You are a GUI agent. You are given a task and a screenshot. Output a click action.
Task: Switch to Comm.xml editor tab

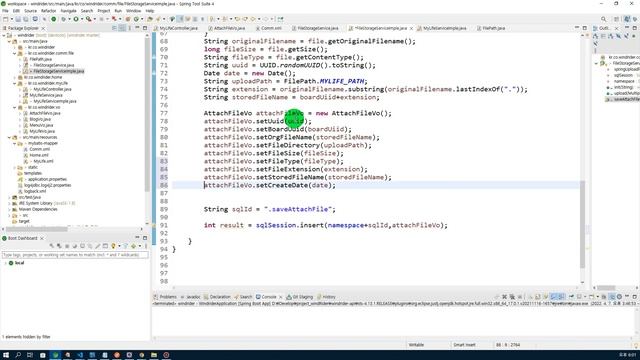click(269, 28)
